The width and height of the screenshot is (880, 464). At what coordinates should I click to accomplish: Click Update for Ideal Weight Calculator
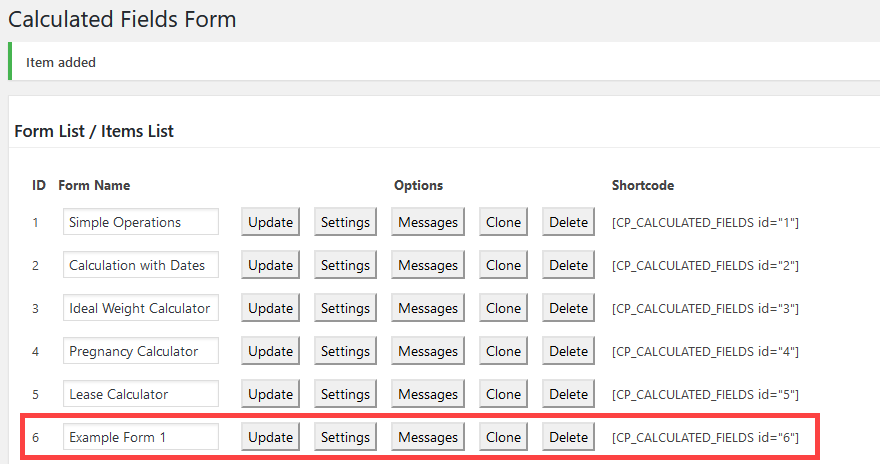pyautogui.click(x=270, y=308)
